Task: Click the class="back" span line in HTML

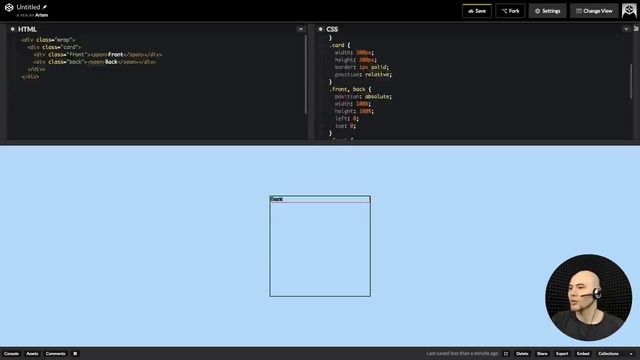Action: point(95,62)
